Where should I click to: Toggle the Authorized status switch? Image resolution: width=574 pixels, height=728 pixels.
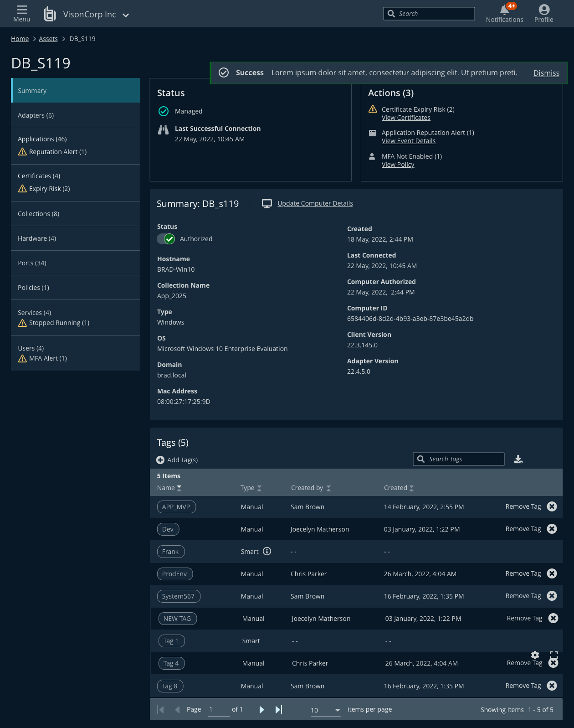(166, 239)
